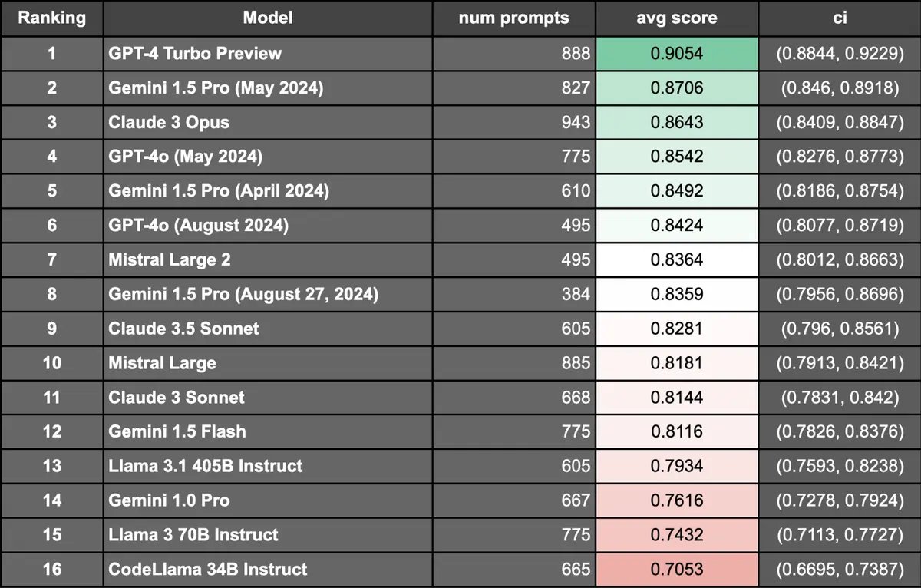Screen dimensions: 921x588
Task: Select the Gemini 1.5 Pro (May 2024) cell
Action: 268,88
